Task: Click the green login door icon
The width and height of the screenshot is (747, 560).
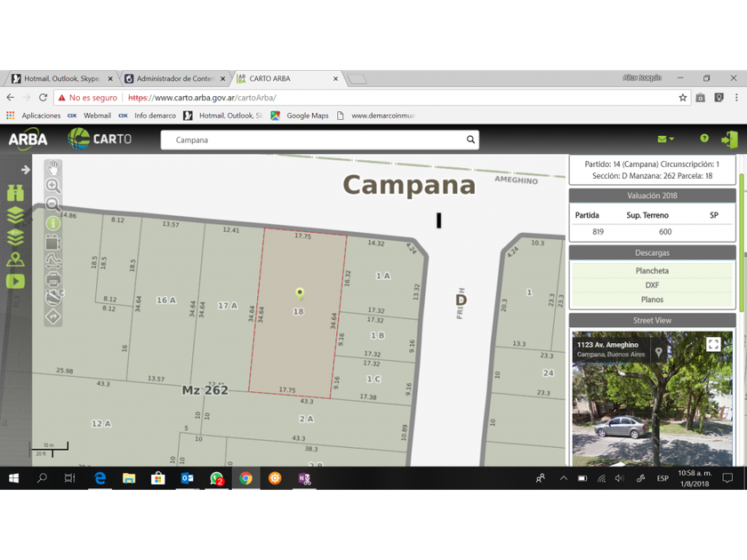Action: [x=729, y=140]
